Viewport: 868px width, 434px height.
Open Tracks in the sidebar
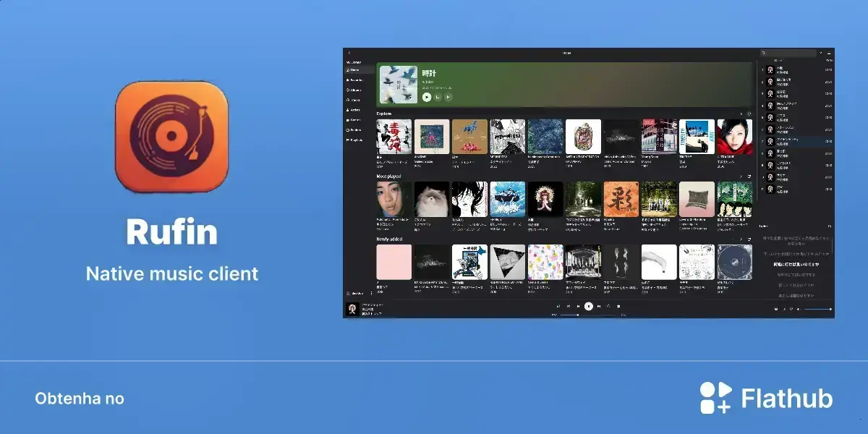[359, 100]
